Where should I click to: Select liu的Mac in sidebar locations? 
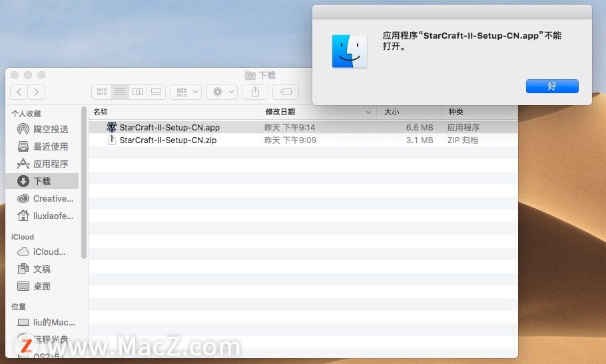(x=43, y=322)
